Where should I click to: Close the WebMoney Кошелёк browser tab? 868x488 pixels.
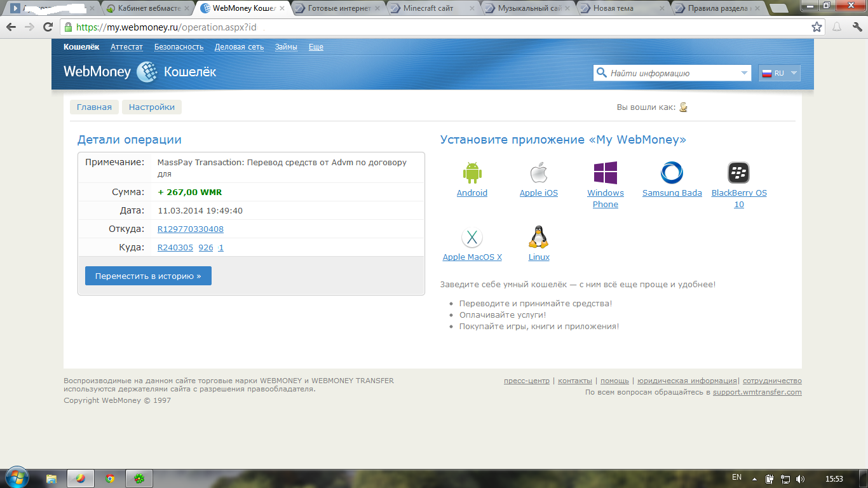282,9
